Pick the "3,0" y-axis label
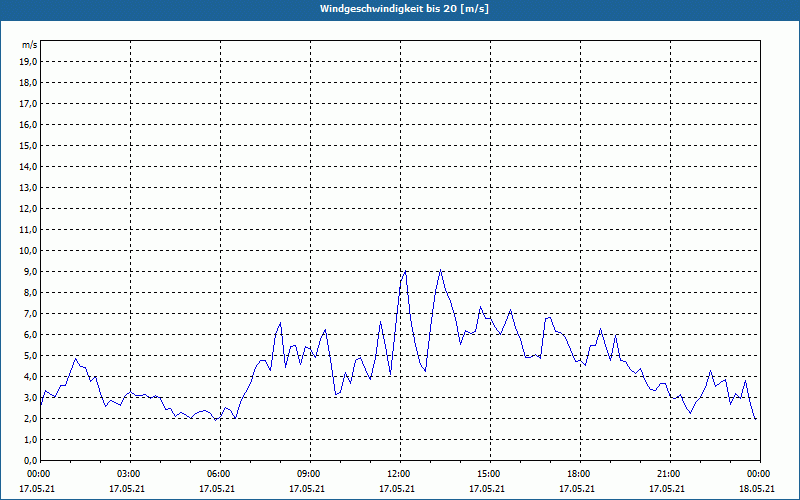This screenshot has width=800, height=500. click(30, 397)
